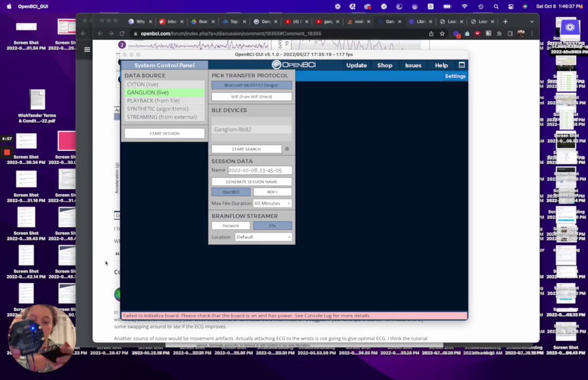Click the OpenBCI logo in the GUI top bar
Viewport: 588px width, 380px height.
pyautogui.click(x=293, y=65)
